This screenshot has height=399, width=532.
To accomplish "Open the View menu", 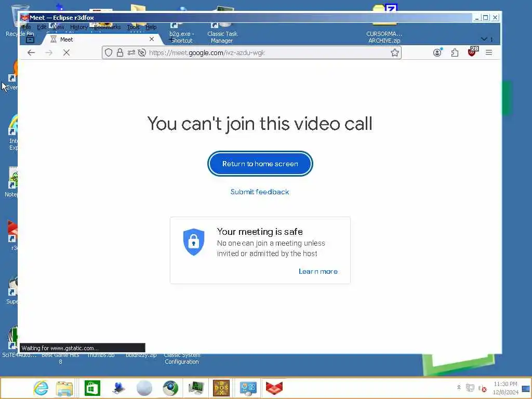I will pyautogui.click(x=58, y=27).
